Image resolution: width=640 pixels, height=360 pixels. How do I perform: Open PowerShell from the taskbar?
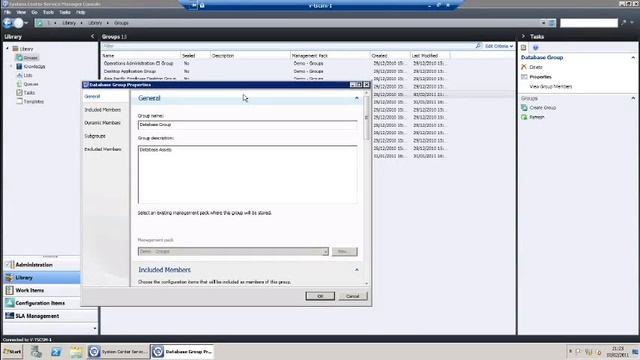point(56,351)
